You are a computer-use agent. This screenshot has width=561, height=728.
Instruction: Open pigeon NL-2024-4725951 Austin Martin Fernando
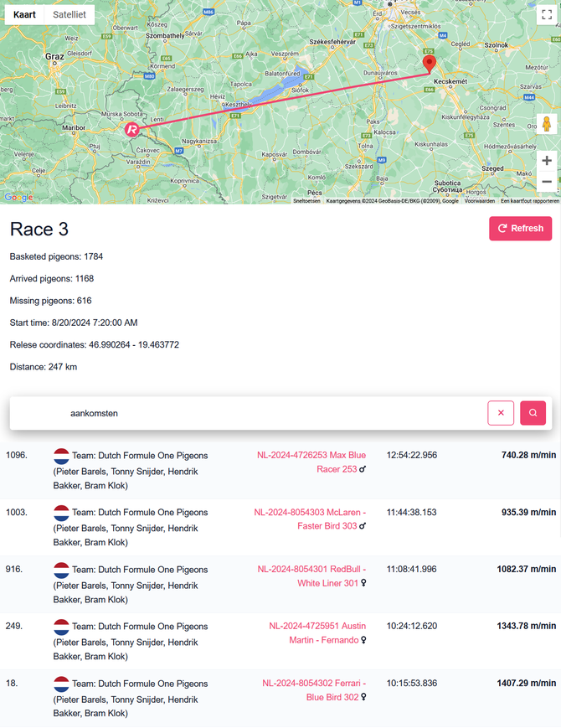pos(317,632)
